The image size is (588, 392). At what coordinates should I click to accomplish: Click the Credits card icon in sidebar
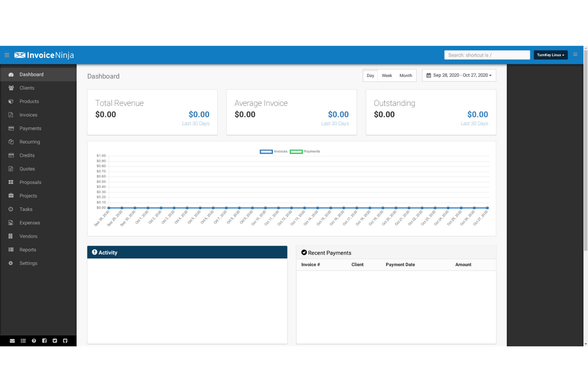click(x=11, y=155)
